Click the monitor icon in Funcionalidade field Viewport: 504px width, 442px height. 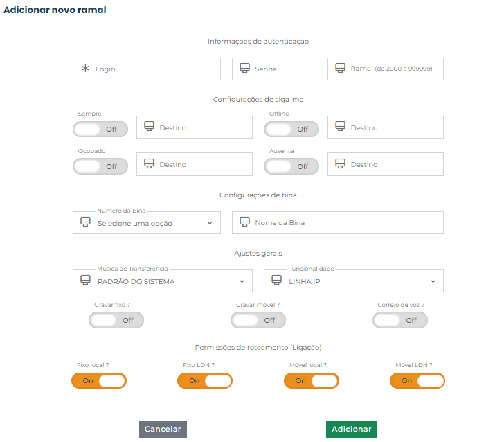pyautogui.click(x=277, y=281)
